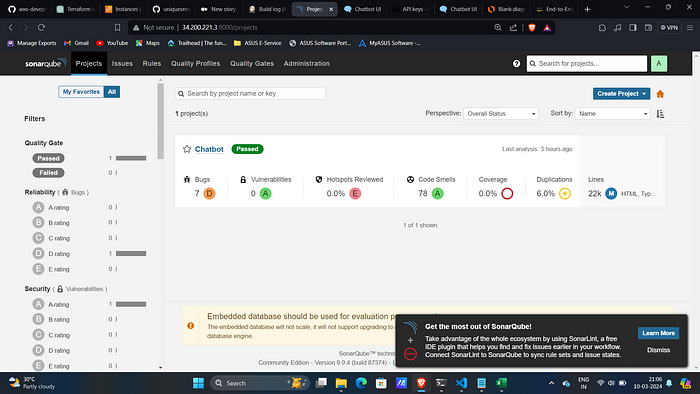Click the Reliability D rating count bar

point(131,253)
